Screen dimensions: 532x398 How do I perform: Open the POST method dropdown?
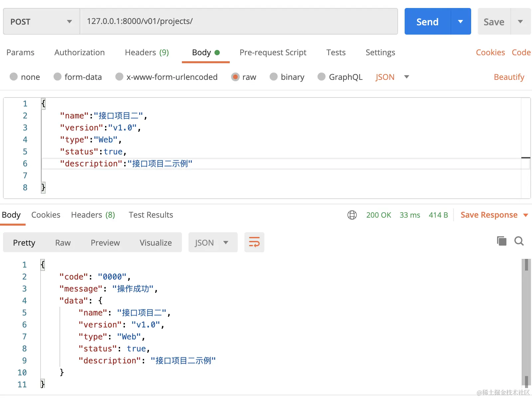[x=42, y=22]
